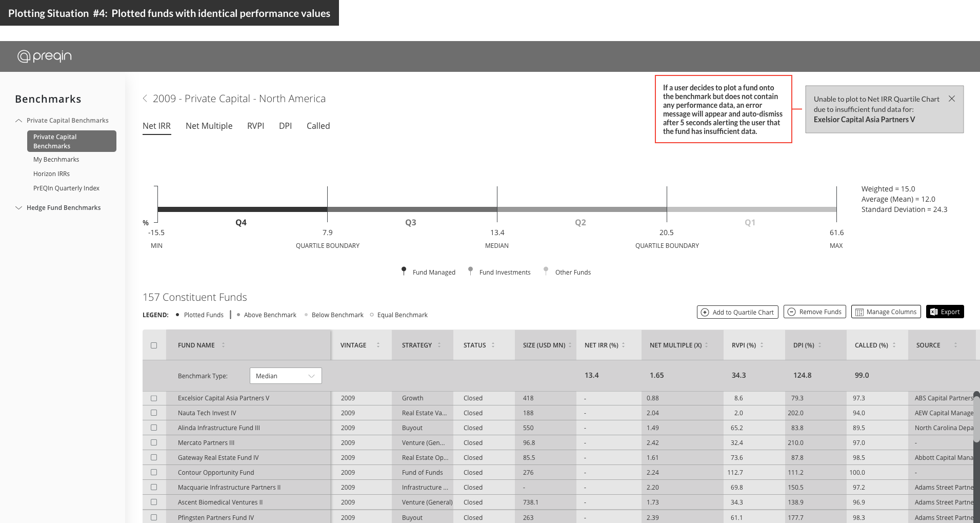Click Remove Funds button
This screenshot has width=980, height=523.
point(815,312)
